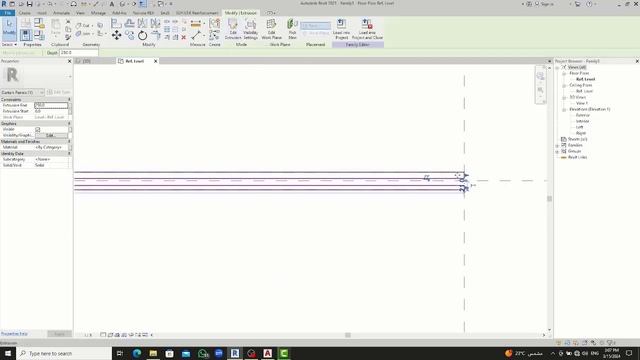The height and width of the screenshot is (360, 640).
Task: Click the Cut geometry tool
Action: (84, 25)
